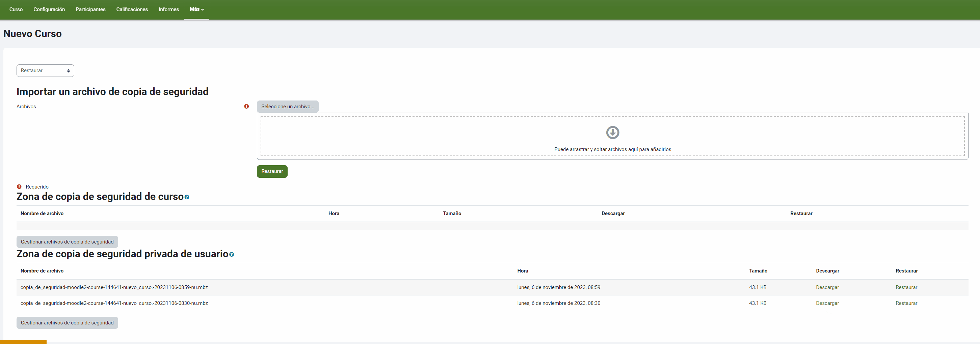Expand the Más menu

click(x=196, y=9)
